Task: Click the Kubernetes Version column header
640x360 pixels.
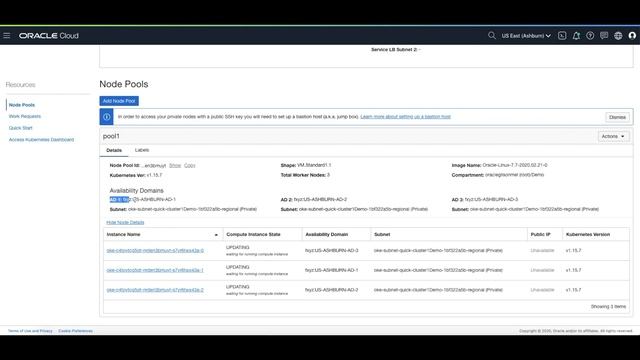Action: click(588, 234)
